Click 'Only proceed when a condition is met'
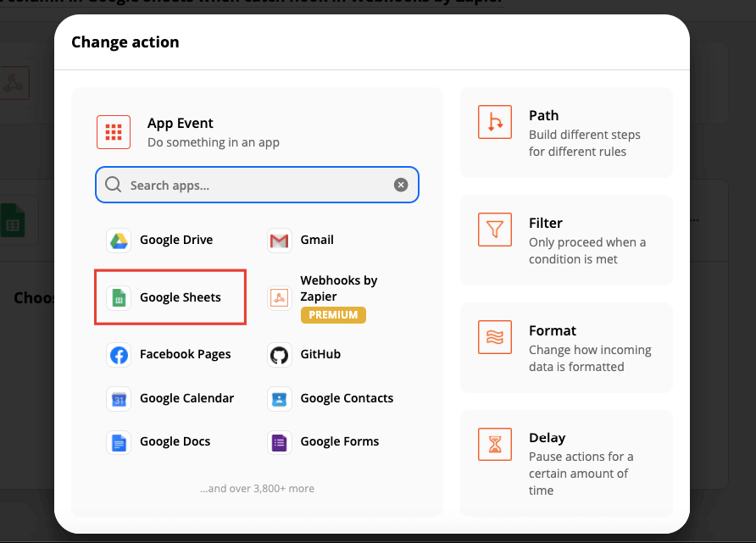Screen dimensions: 756x543 (587, 251)
